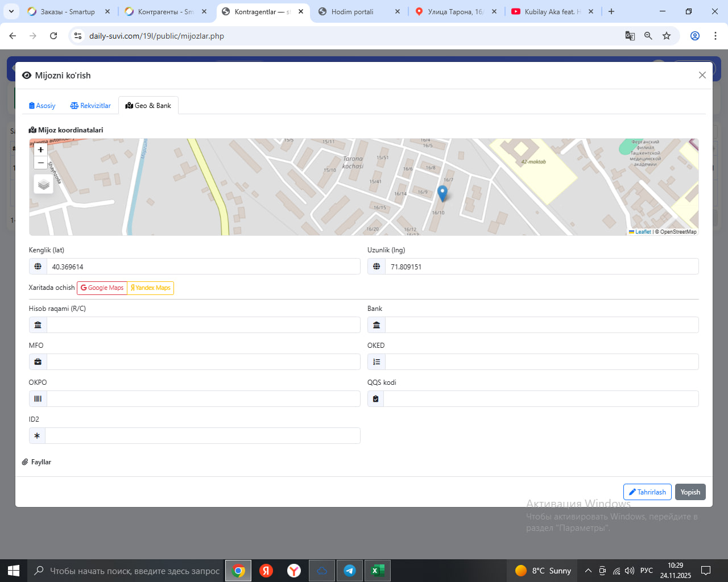Switch to the Asosiy tab
Viewport: 728px width, 582px height.
42,106
